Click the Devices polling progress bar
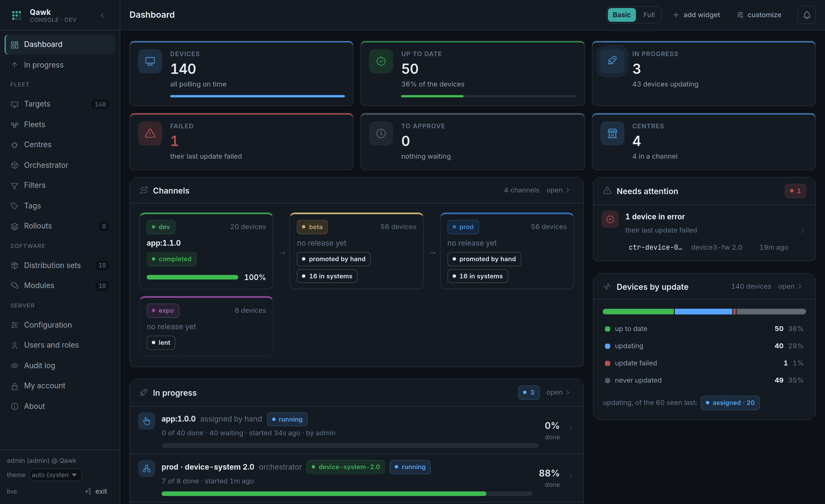Image resolution: width=825 pixels, height=504 pixels. point(257,96)
